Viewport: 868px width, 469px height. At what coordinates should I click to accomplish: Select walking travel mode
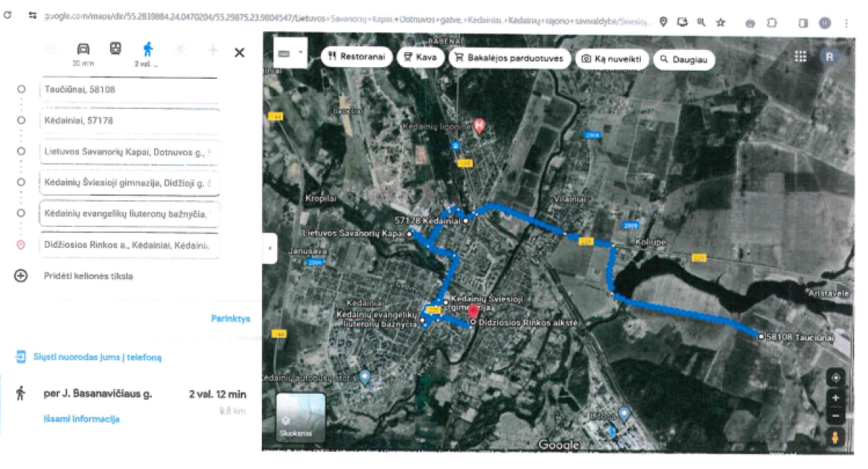(x=148, y=53)
